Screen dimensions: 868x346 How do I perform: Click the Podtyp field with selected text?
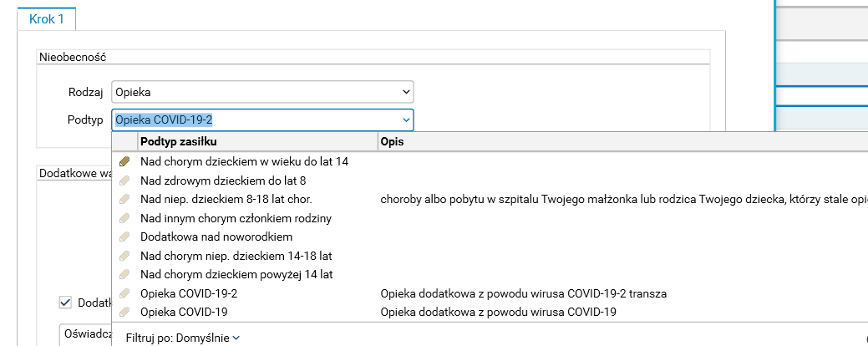[x=251, y=120]
